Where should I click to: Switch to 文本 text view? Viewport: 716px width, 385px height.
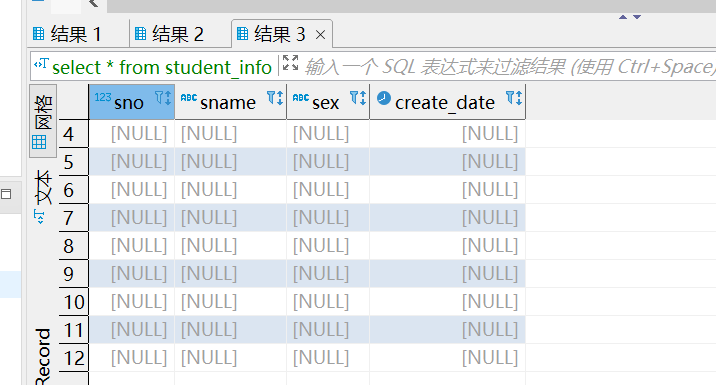[x=43, y=196]
